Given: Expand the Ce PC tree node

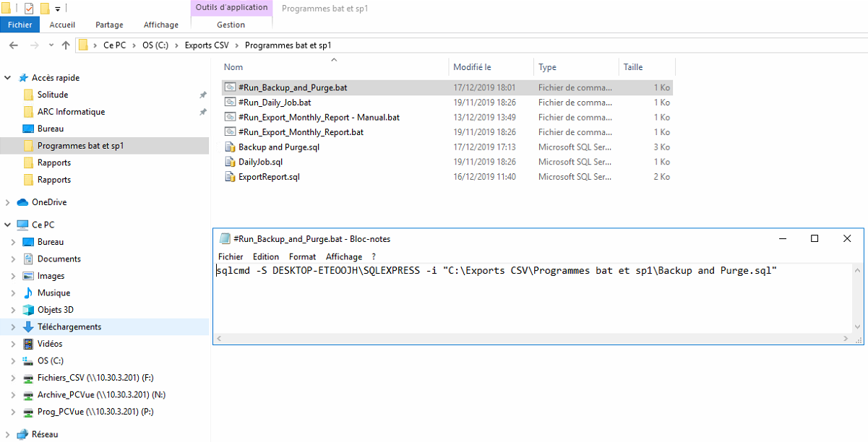Looking at the screenshot, I should tap(7, 225).
